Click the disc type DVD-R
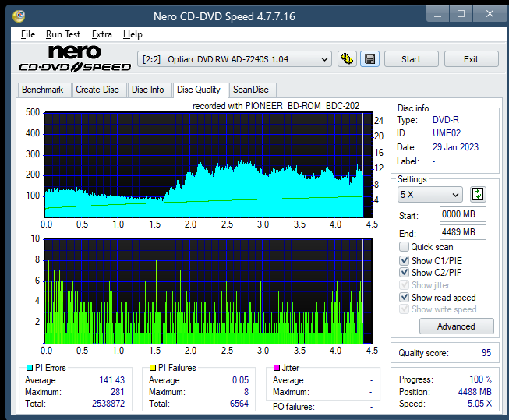509x420 pixels. 446,120
